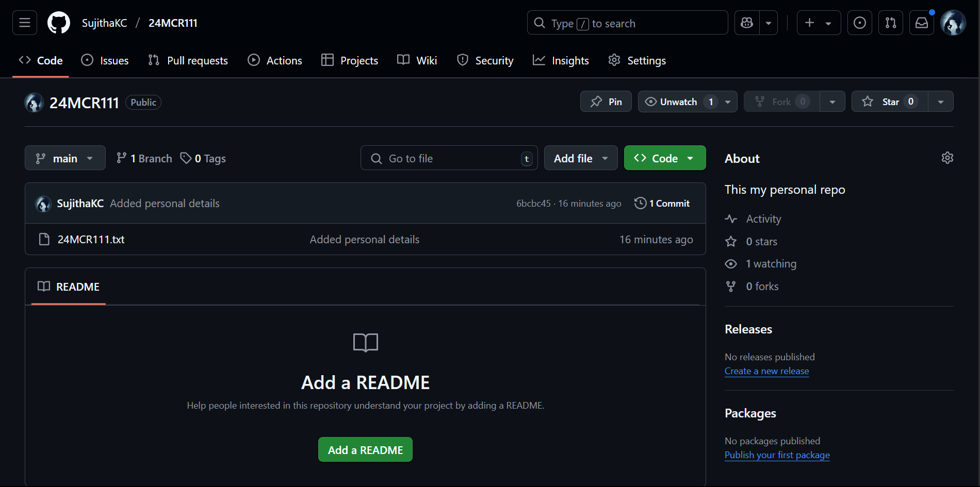
Task: View the 1 watching link
Action: [761, 263]
